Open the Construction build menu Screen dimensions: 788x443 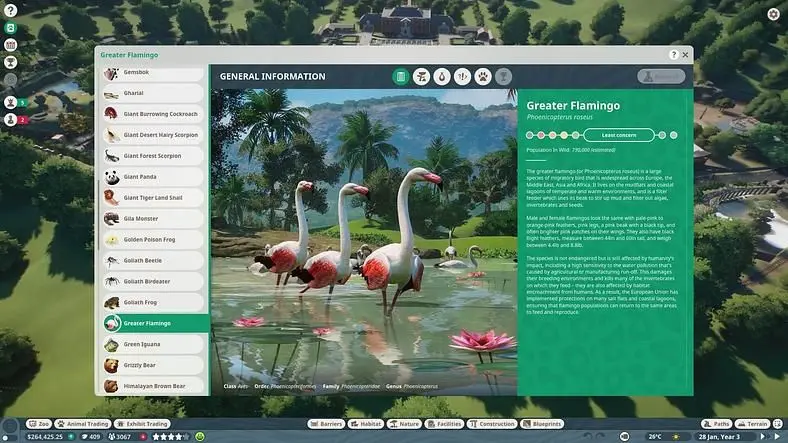(x=492, y=424)
